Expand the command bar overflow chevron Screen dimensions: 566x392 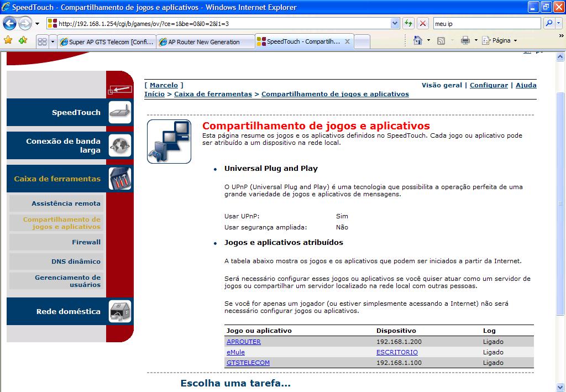[x=562, y=36]
